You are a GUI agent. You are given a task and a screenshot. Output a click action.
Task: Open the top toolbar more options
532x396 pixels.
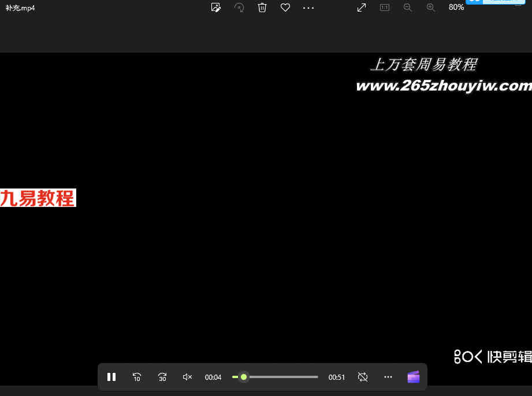coord(308,8)
